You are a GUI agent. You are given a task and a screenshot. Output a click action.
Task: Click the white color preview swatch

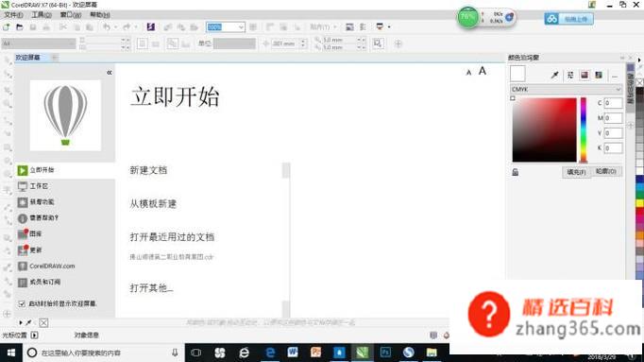tap(517, 74)
